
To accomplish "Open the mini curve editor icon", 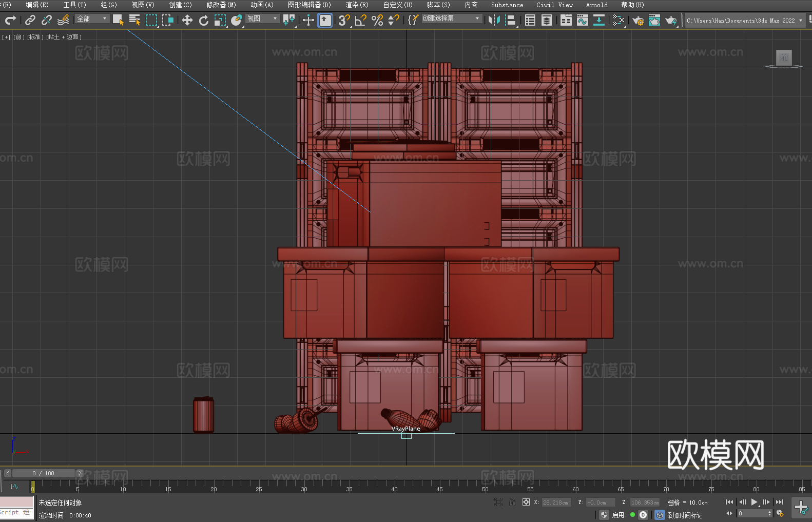I will pyautogui.click(x=14, y=486).
